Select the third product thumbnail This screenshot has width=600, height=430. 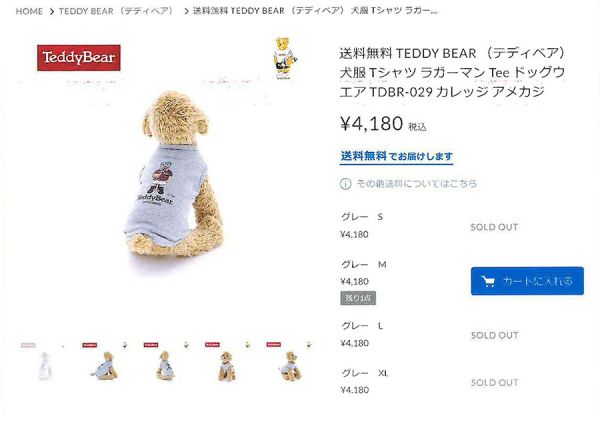166,362
